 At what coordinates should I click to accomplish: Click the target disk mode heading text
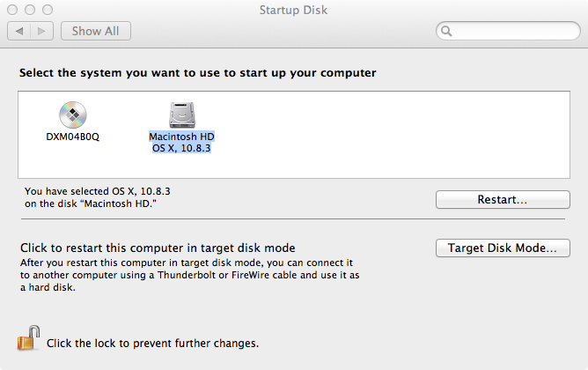coord(158,248)
